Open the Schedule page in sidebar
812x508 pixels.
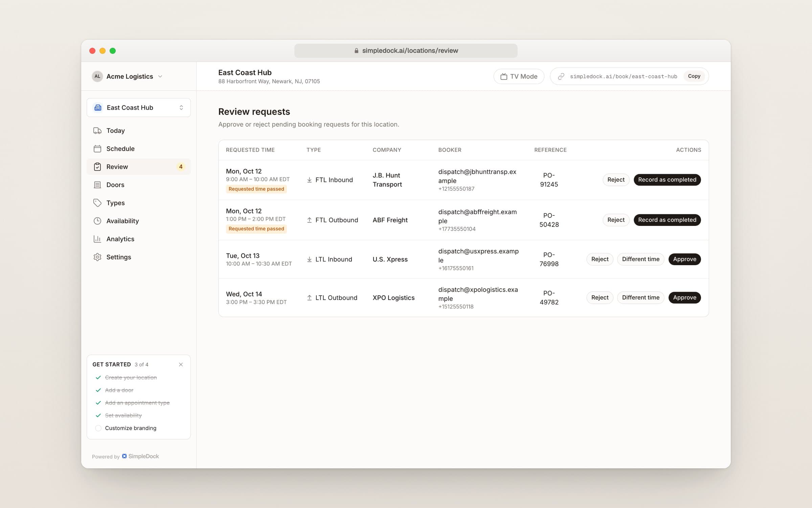tap(139, 149)
